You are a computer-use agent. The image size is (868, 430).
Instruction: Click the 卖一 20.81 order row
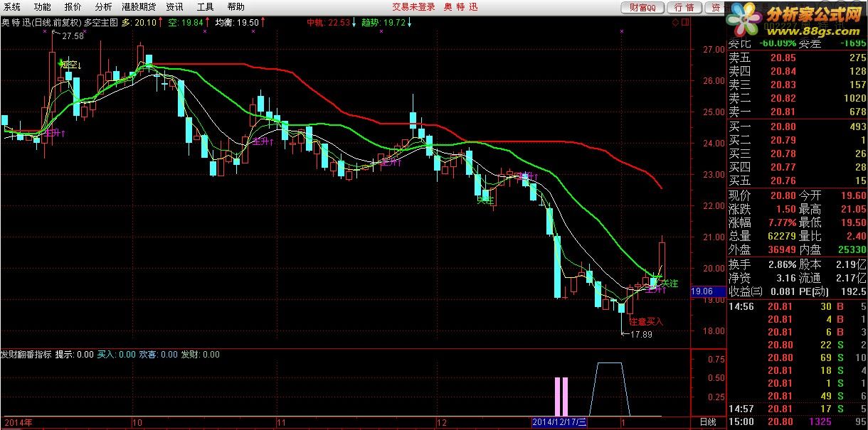pos(797,112)
